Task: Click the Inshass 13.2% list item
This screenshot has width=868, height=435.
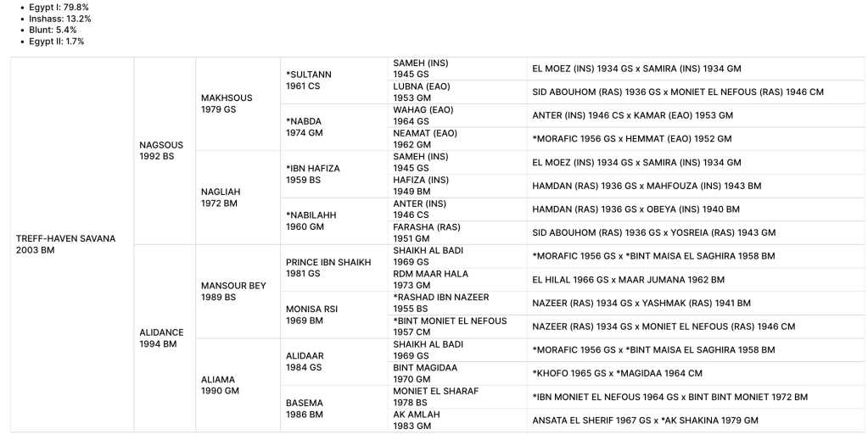Action: [x=59, y=19]
